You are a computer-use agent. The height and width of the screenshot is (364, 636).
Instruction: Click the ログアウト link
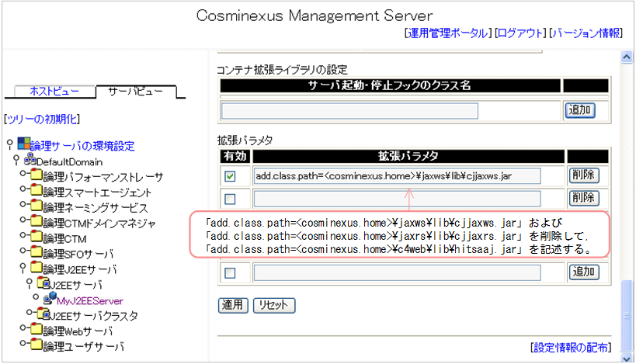coord(520,33)
